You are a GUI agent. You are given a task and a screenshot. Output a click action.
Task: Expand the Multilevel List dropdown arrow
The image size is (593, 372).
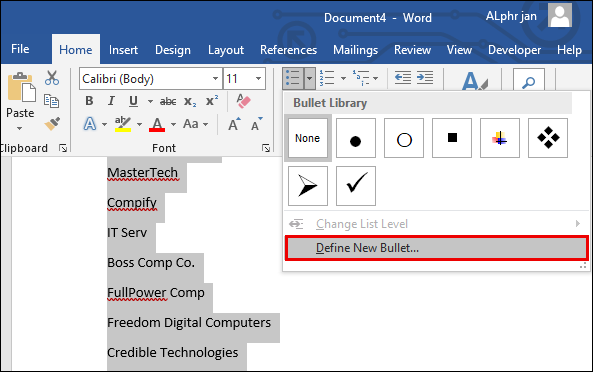(375, 78)
